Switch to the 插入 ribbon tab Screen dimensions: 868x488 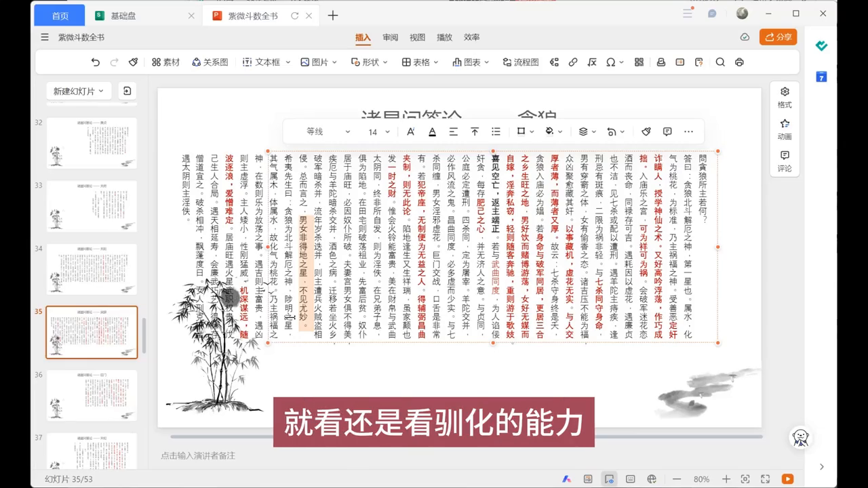363,37
